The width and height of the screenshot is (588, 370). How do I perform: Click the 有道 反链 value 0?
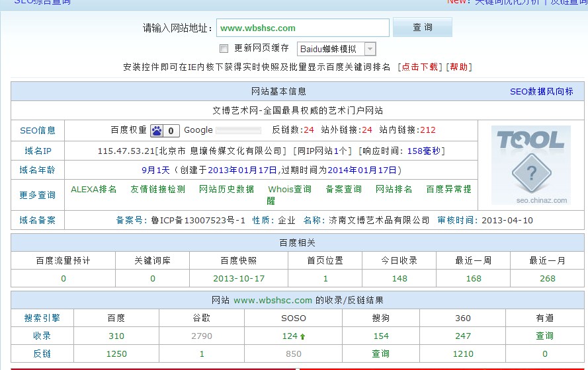click(x=545, y=354)
